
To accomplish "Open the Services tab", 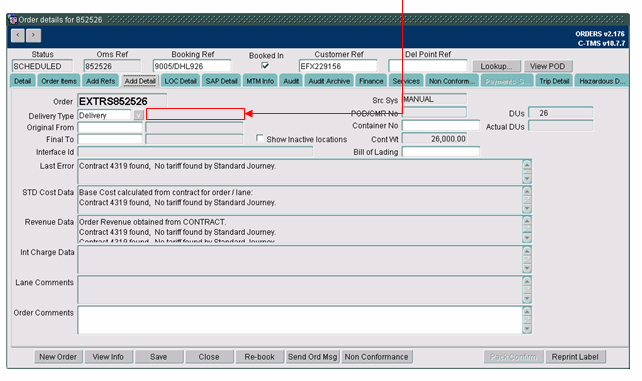I will coord(406,81).
